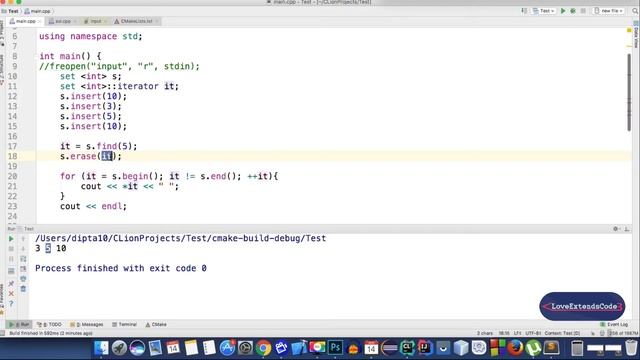Toggle scroll to end icon in Run panel
The height and width of the screenshot is (360, 640).
click(x=23, y=269)
